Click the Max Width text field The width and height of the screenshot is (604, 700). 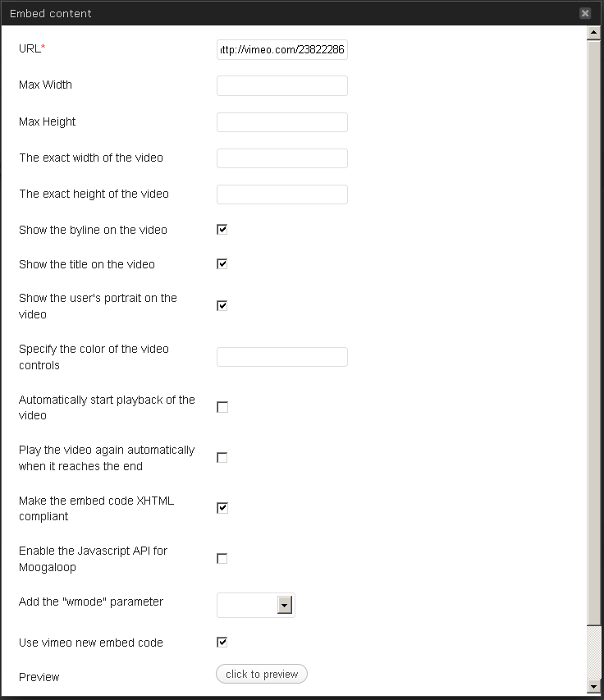[x=282, y=85]
